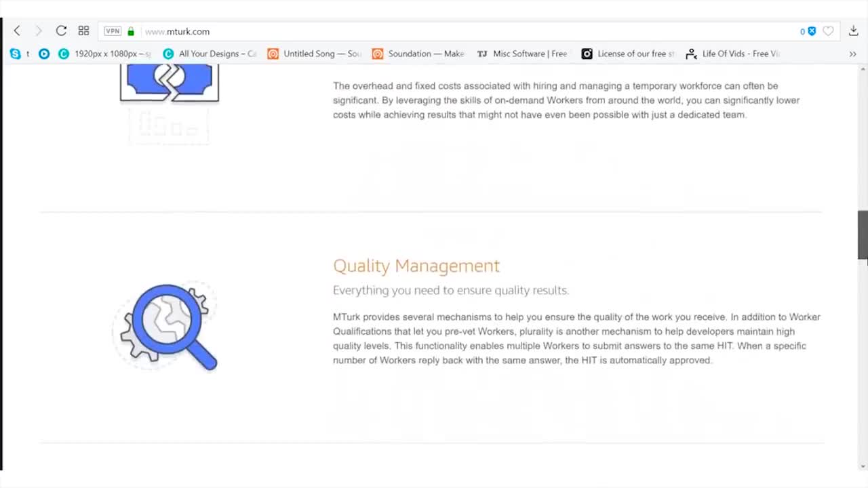Click the green secure lock icon
The height and width of the screenshot is (488, 868).
click(131, 31)
